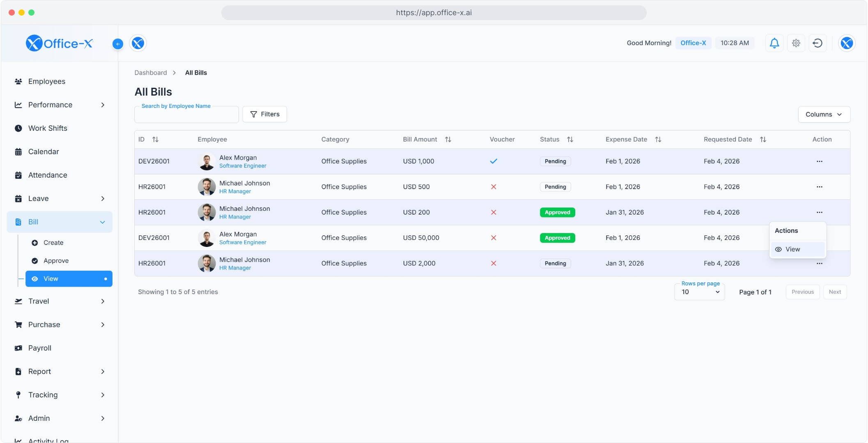
Task: Open Approve under the Bill menu
Action: (x=56, y=261)
